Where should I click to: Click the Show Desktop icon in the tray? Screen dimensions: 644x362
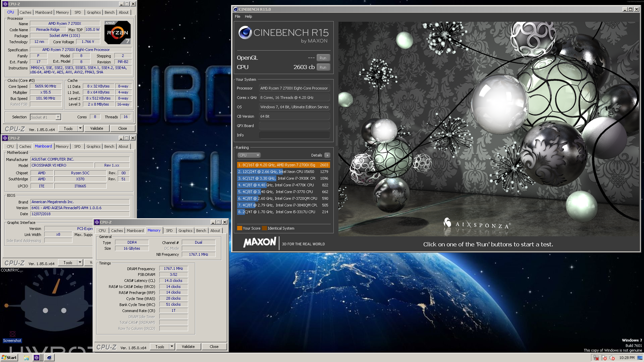(640, 358)
